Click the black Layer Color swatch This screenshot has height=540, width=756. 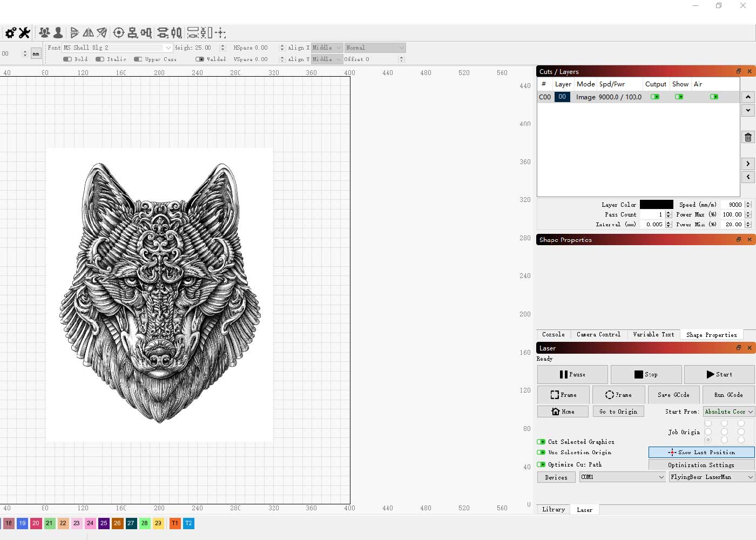point(656,205)
